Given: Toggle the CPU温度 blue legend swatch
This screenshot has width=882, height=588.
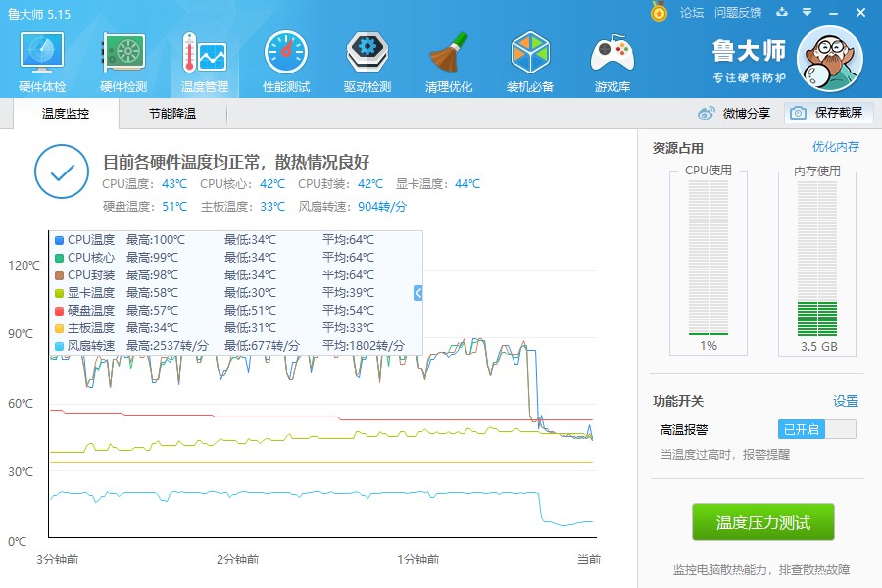Looking at the screenshot, I should tap(59, 240).
